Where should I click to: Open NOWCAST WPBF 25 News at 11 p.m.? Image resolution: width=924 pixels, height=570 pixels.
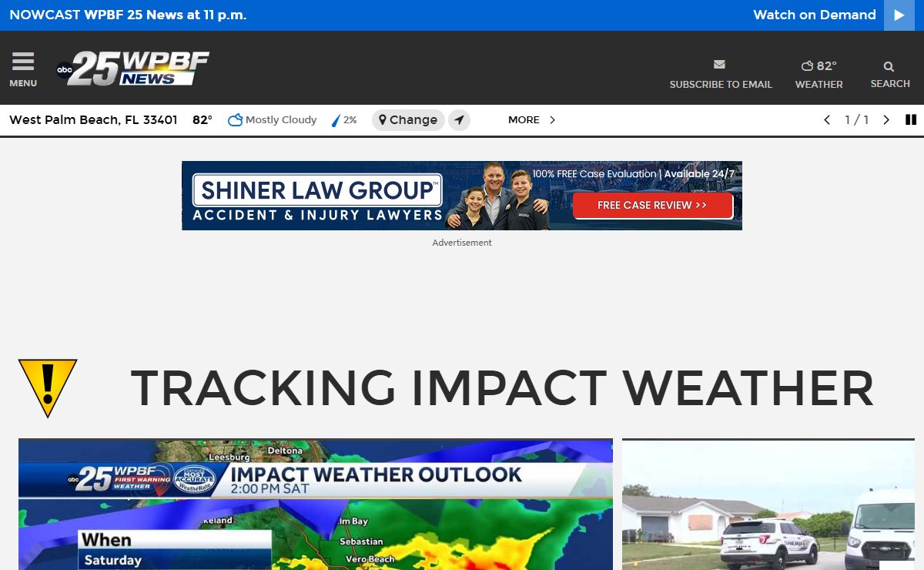click(x=128, y=15)
